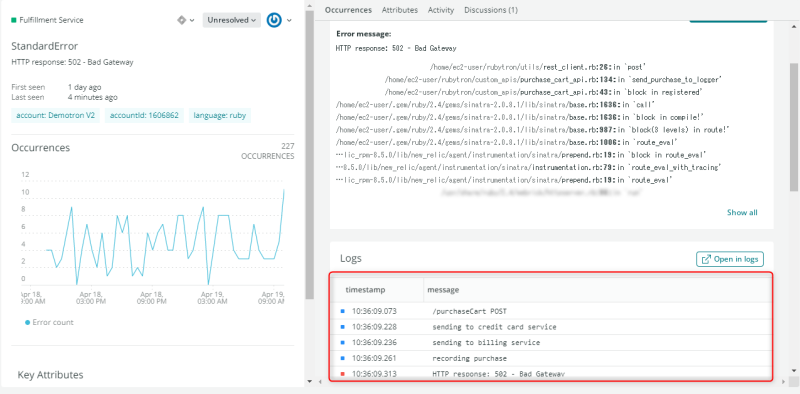Switch to the Attributes tab
Image resolution: width=800 pixels, height=394 pixels.
coord(399,10)
